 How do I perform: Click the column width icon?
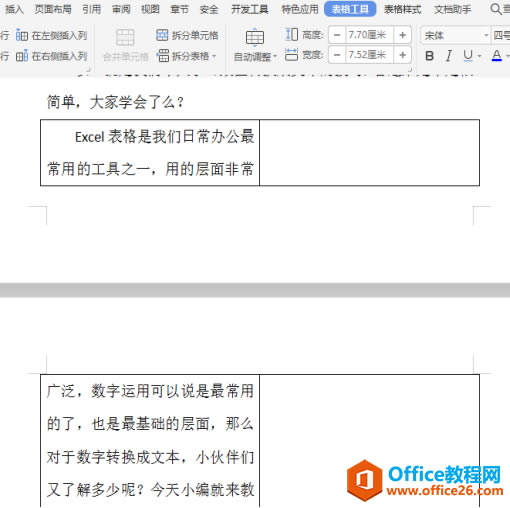pos(291,55)
